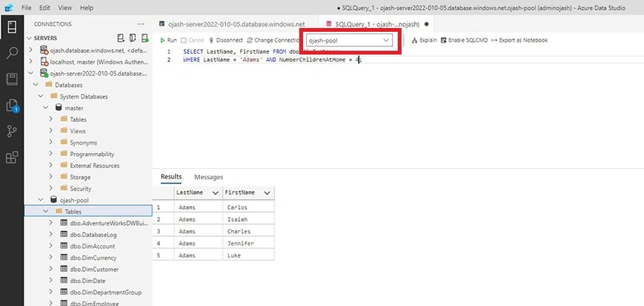Screen dimensions: 644x306
Task: Open the Source Control icon
Action: click(12, 131)
